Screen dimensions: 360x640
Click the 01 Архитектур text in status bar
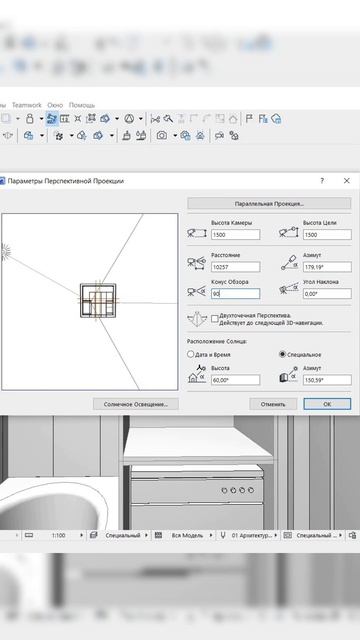pos(251,535)
